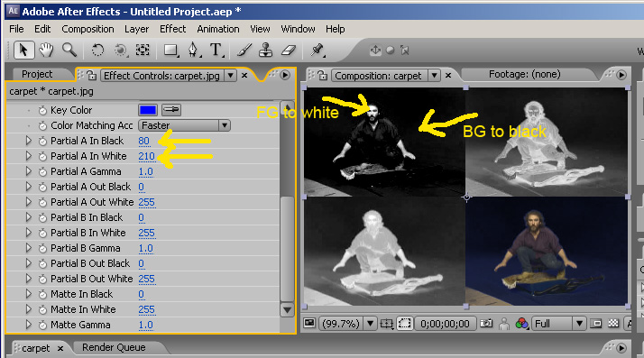Click the Take Snapshot camera icon
This screenshot has height=358, width=644.
pos(486,324)
